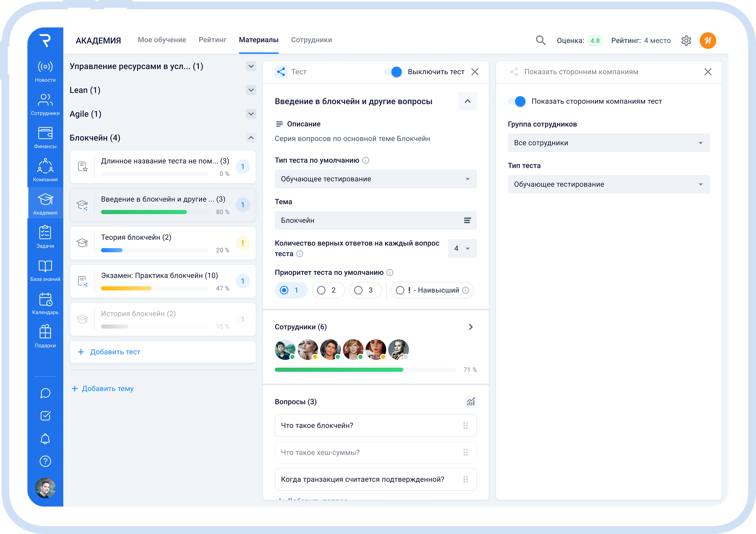756x534 pixels.
Task: Click the R logo at sidebar top
Action: [45, 40]
